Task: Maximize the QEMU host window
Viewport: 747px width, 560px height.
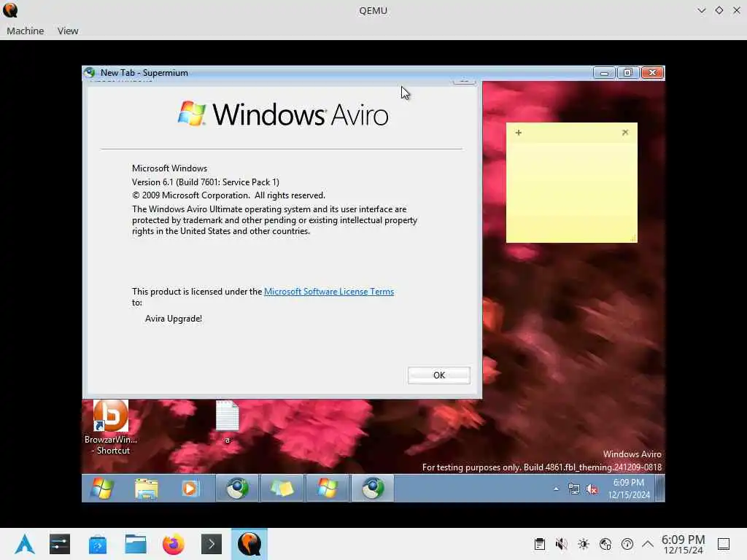Action: [x=719, y=10]
